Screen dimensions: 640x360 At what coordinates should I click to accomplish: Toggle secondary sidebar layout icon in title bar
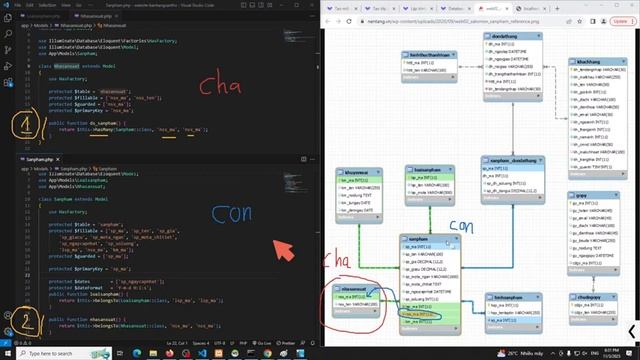pyautogui.click(x=261, y=5)
